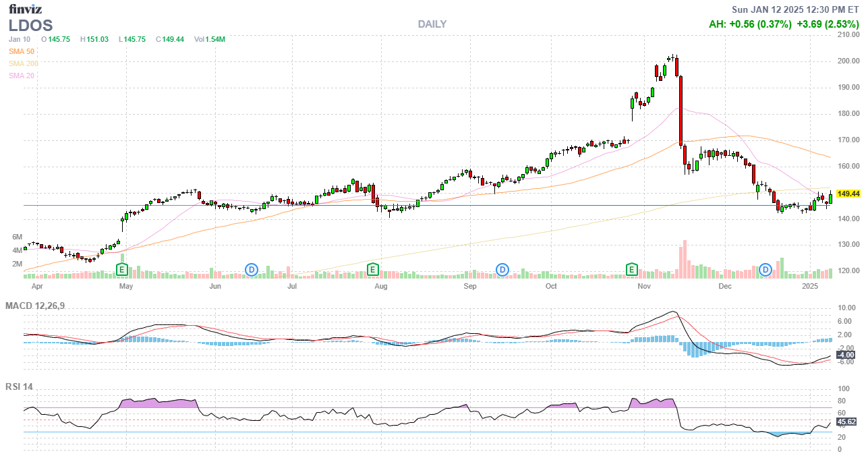Image resolution: width=868 pixels, height=460 pixels.
Task: Toggle the SMA 200 legend label
Action: click(24, 63)
